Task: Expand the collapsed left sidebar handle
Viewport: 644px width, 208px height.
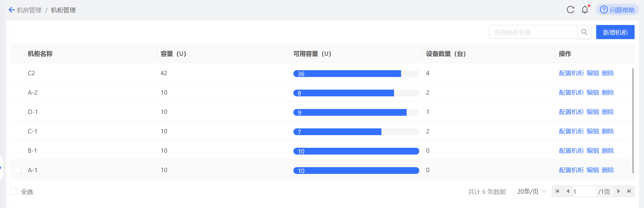Action: click(x=1, y=168)
